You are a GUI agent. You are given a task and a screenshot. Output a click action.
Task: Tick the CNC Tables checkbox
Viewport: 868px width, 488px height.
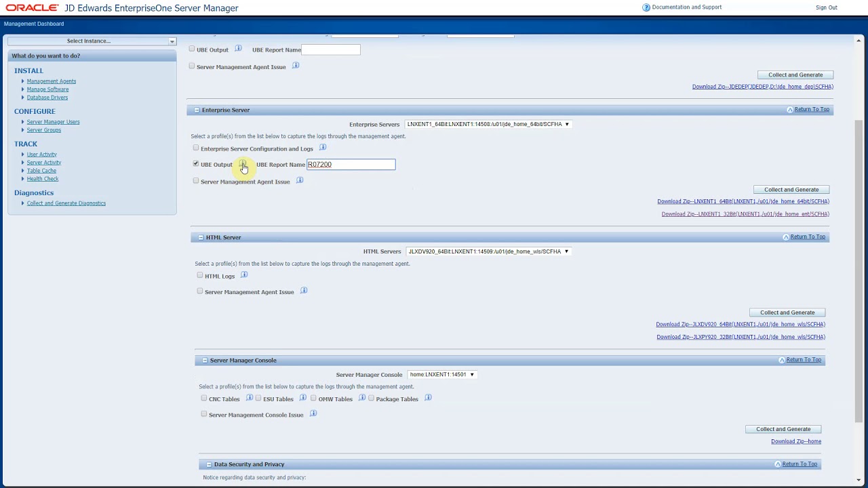204,399
